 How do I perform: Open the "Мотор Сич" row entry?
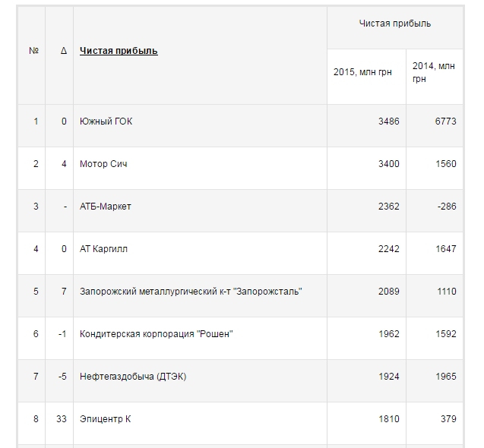coord(103,164)
